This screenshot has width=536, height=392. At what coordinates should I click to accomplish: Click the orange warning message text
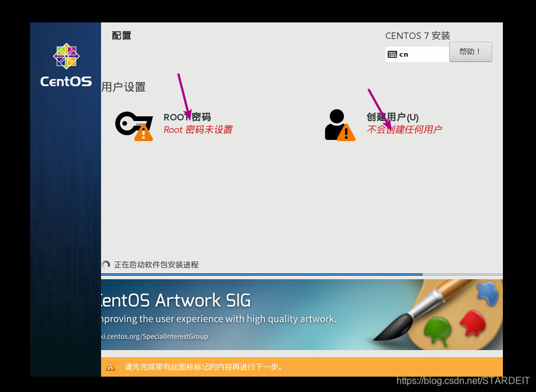pos(204,367)
